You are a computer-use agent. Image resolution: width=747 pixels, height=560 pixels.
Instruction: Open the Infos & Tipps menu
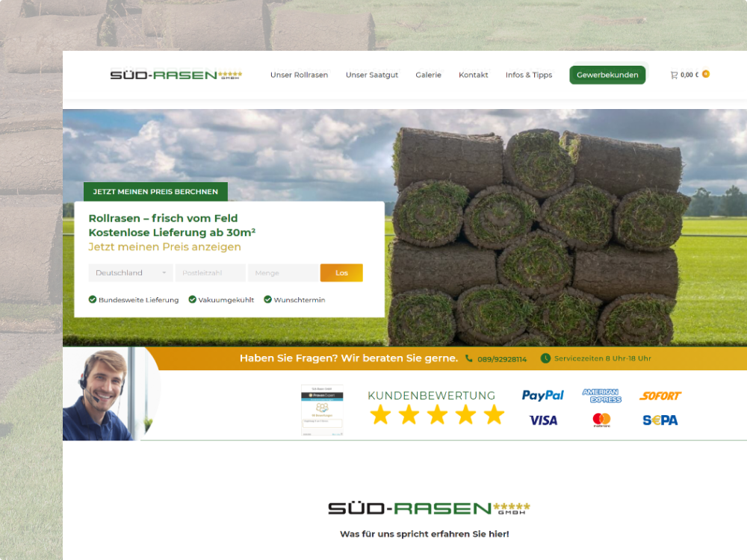[x=528, y=75]
